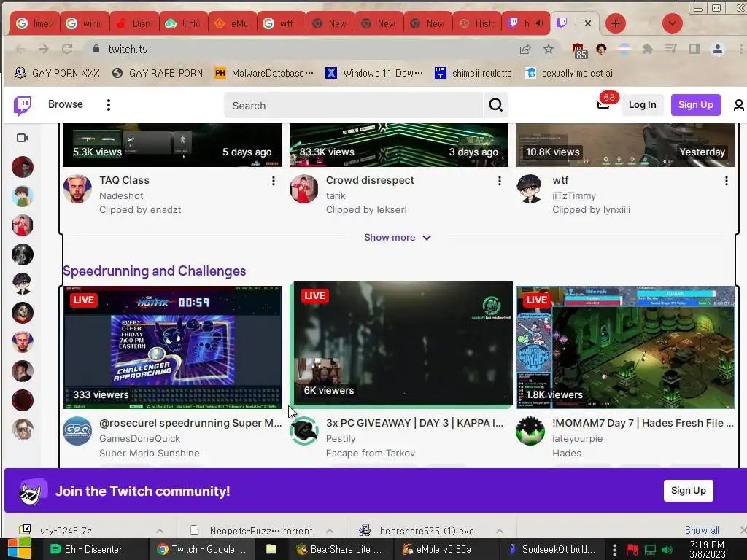Go back to the previous page
This screenshot has height=560, width=747.
[x=20, y=49]
